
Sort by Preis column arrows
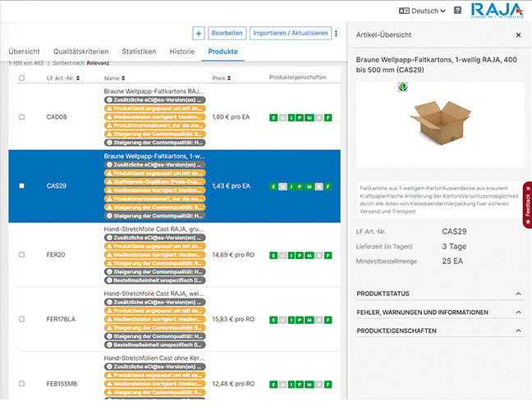229,78
